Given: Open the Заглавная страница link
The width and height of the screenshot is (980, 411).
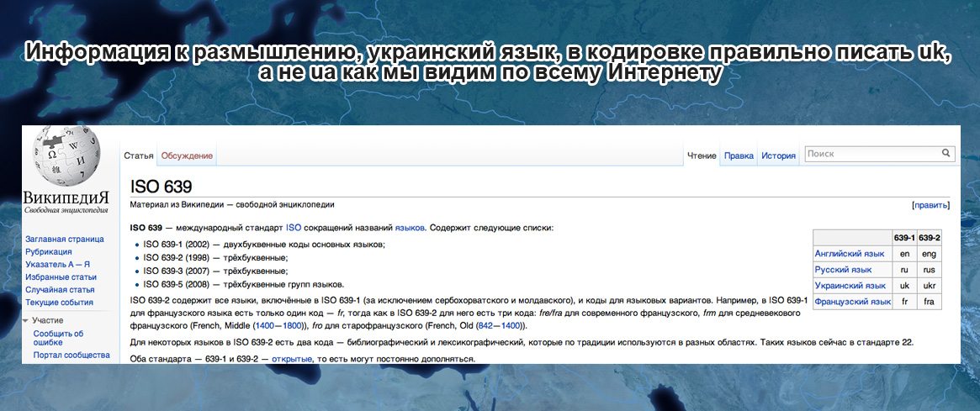Looking at the screenshot, I should click(65, 240).
